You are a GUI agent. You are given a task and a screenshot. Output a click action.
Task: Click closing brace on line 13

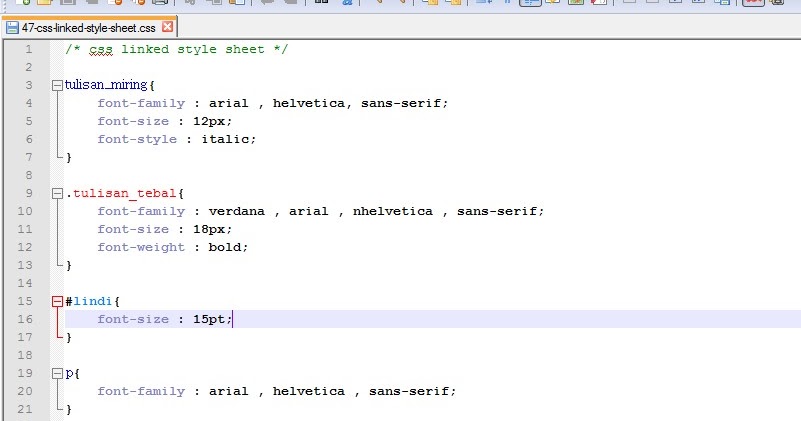[69, 266]
